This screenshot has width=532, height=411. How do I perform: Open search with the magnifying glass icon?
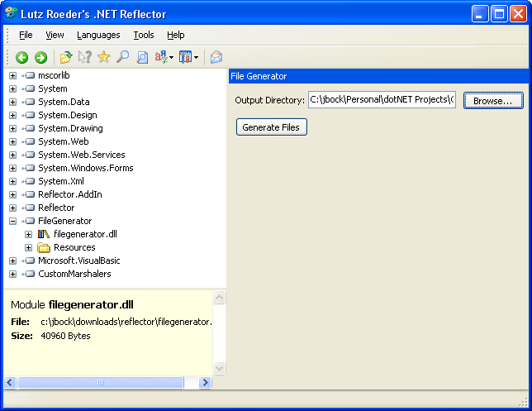pos(123,57)
